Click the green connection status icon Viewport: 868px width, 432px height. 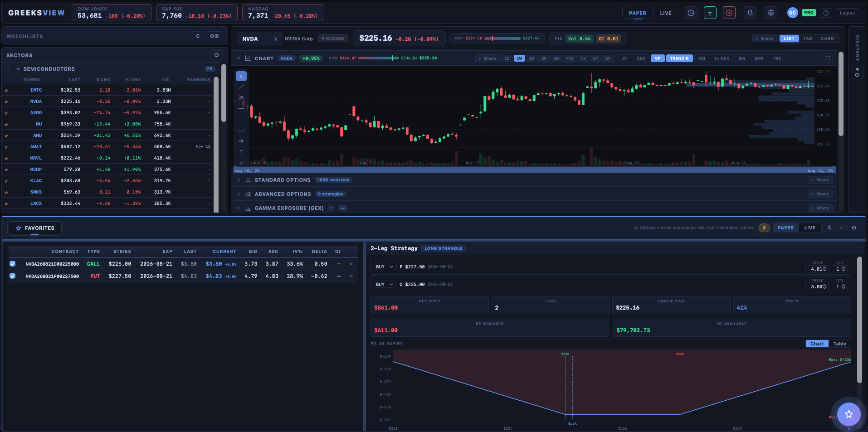click(x=710, y=13)
